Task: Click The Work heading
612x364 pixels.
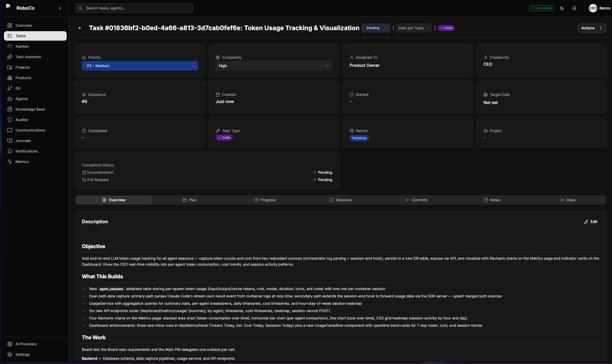Action: click(x=94, y=337)
